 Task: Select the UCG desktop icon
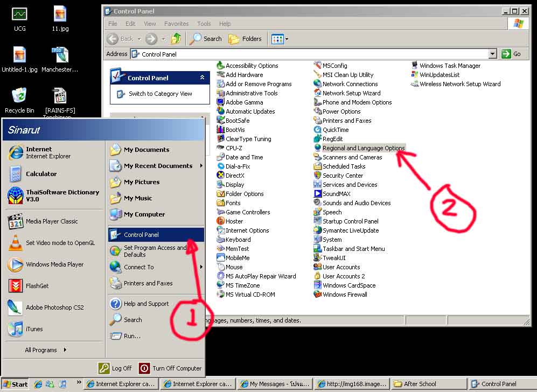click(x=19, y=19)
